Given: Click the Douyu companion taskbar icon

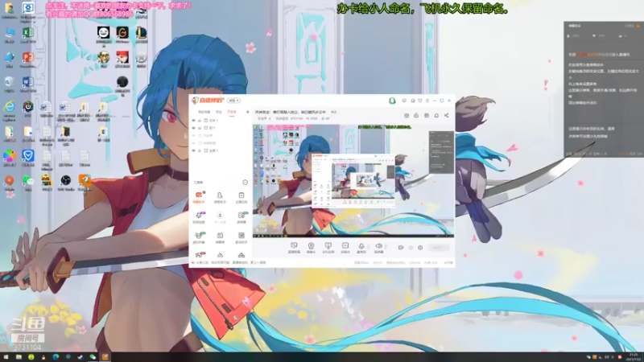Looking at the screenshot, I should coord(105,357).
